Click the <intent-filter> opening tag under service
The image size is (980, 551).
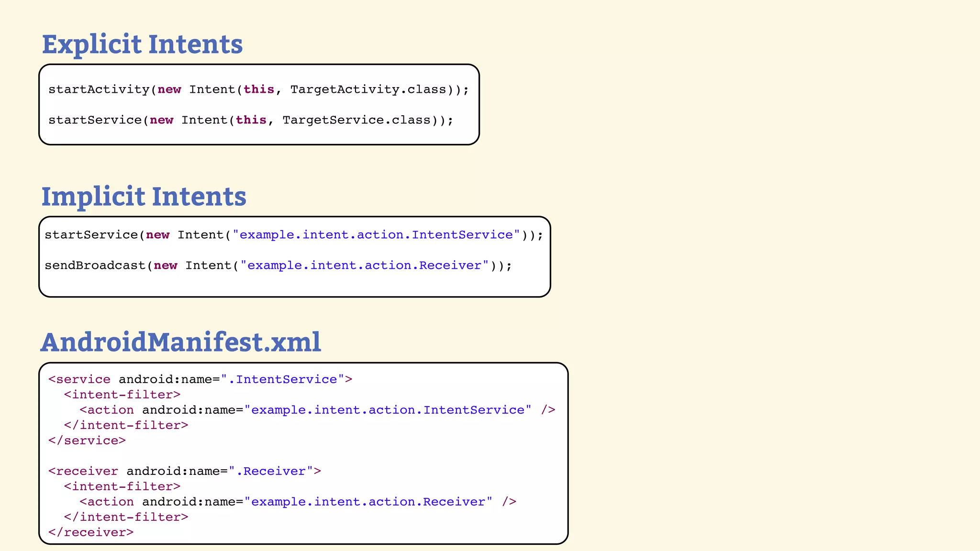click(x=122, y=395)
